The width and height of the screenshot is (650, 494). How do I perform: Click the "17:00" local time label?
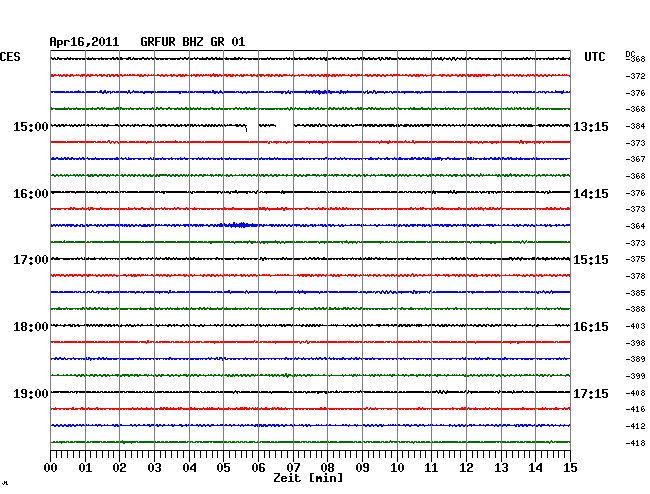pyautogui.click(x=31, y=260)
